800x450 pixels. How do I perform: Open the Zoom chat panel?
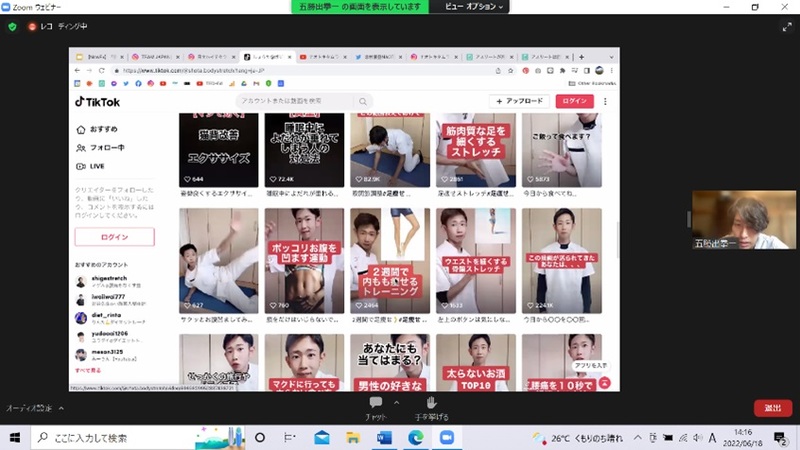pos(376,408)
